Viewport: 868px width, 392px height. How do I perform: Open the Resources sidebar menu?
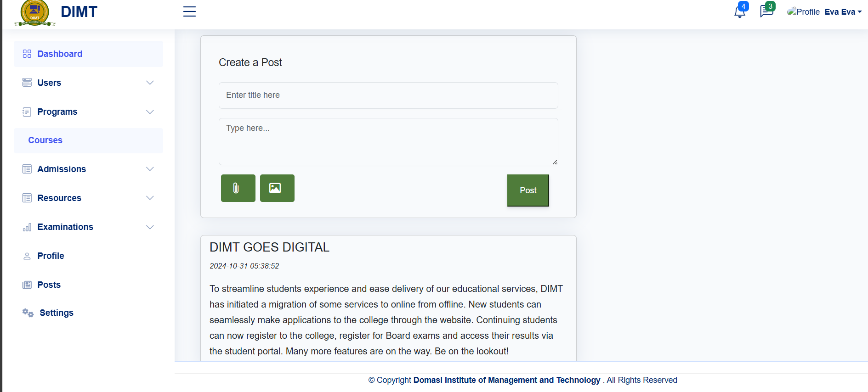pyautogui.click(x=59, y=198)
